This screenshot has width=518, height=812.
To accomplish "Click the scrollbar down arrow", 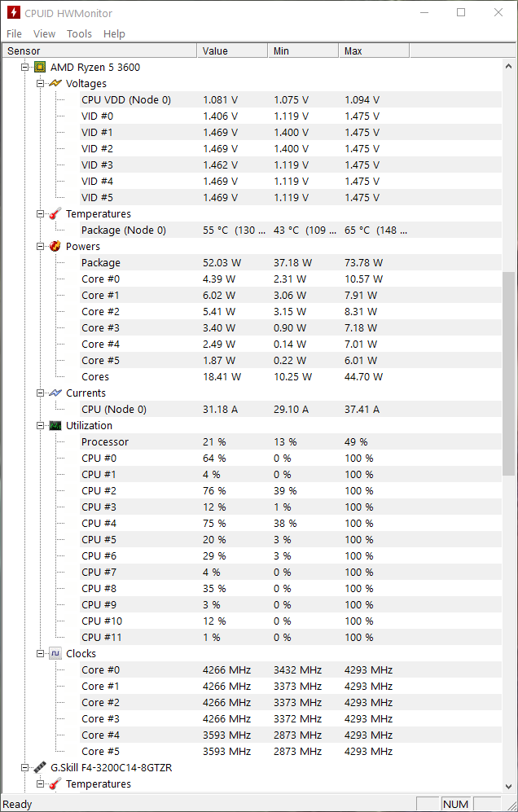I will pos(509,787).
